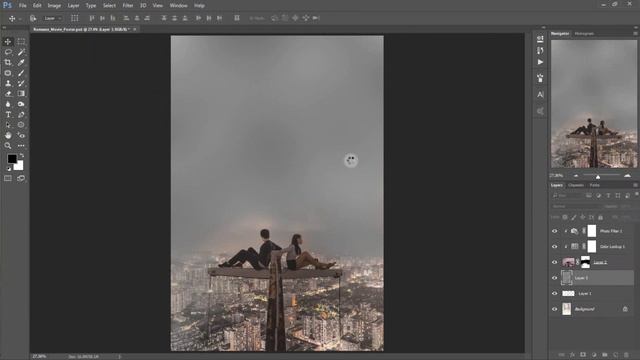640x360 pixels.
Task: Click the Layer 2 mask thumbnail
Action: (585, 262)
